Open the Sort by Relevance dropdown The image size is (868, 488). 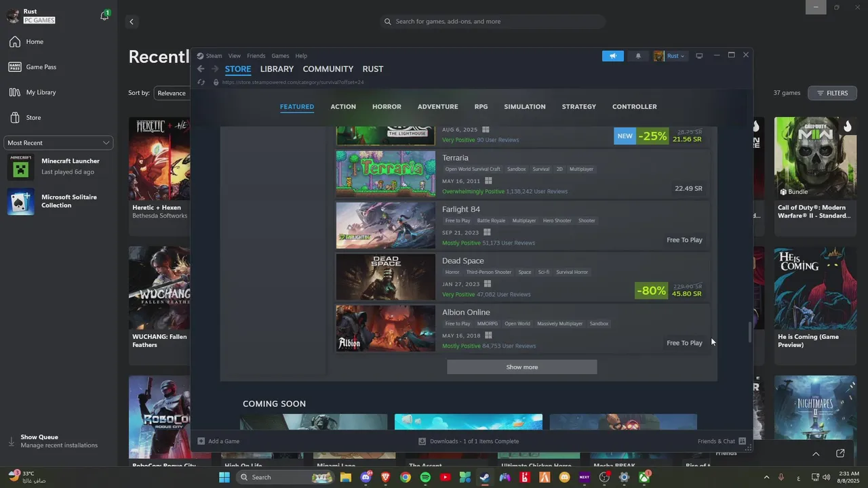(172, 93)
